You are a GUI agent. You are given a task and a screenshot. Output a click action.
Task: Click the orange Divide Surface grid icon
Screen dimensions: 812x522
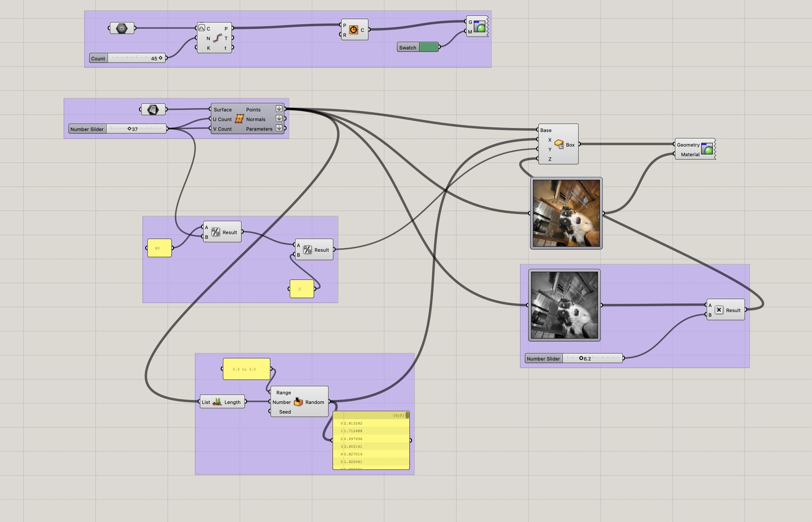pyautogui.click(x=240, y=119)
